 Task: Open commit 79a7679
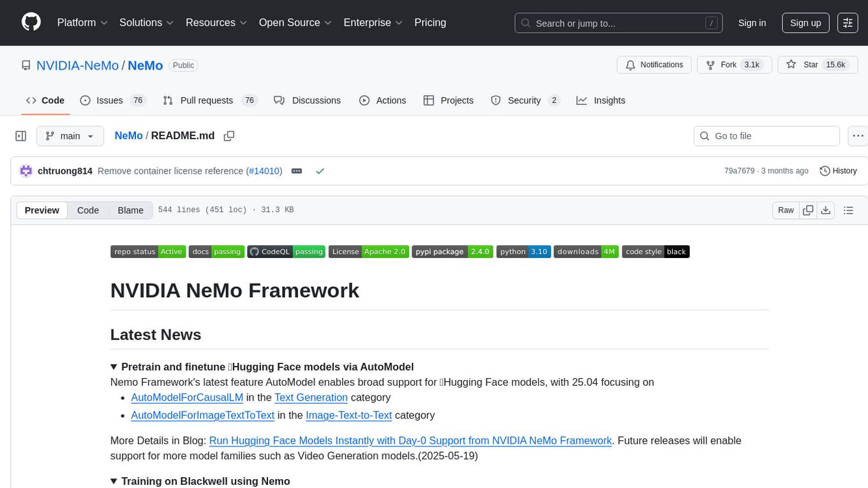(x=739, y=171)
